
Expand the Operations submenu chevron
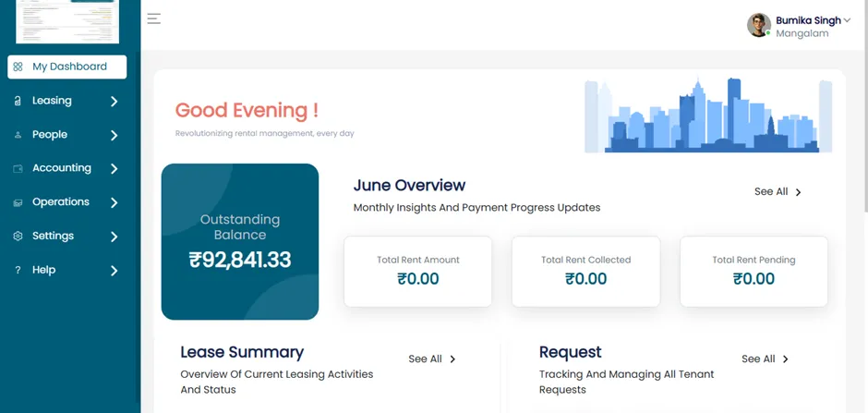[x=114, y=202]
